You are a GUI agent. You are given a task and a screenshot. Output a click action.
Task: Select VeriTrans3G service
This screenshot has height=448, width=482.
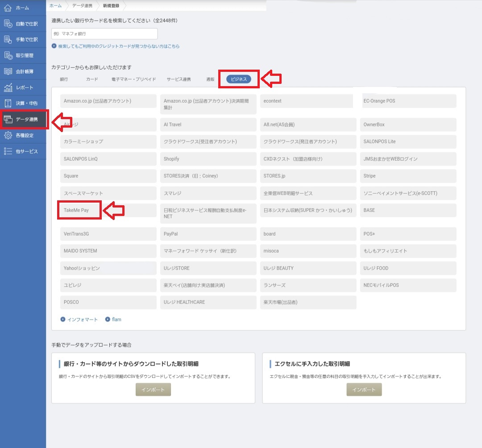pos(108,234)
